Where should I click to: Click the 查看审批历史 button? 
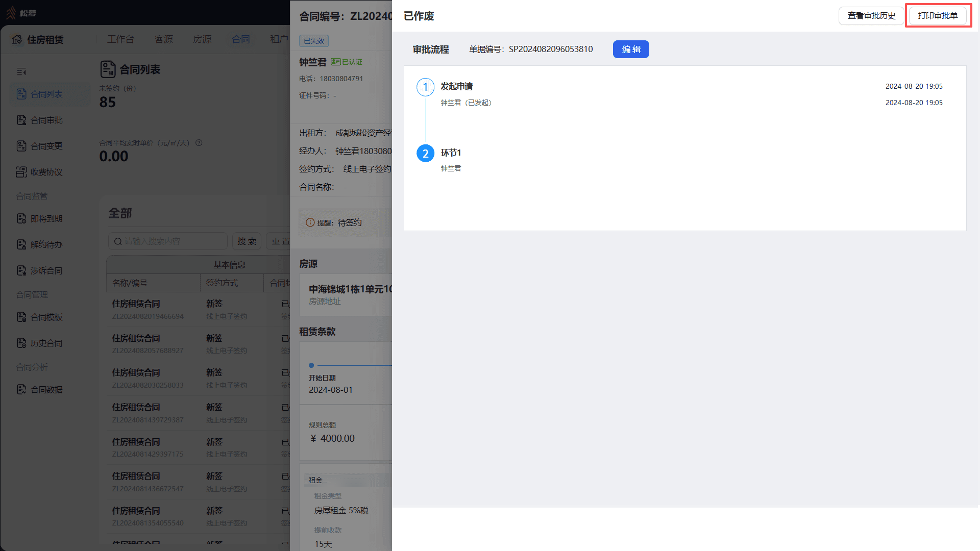tap(871, 16)
